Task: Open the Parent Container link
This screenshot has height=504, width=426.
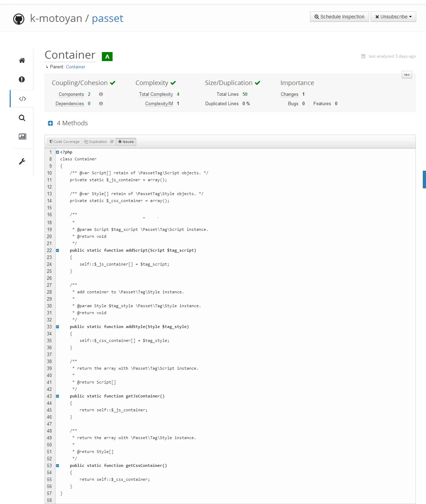Action: pos(75,67)
